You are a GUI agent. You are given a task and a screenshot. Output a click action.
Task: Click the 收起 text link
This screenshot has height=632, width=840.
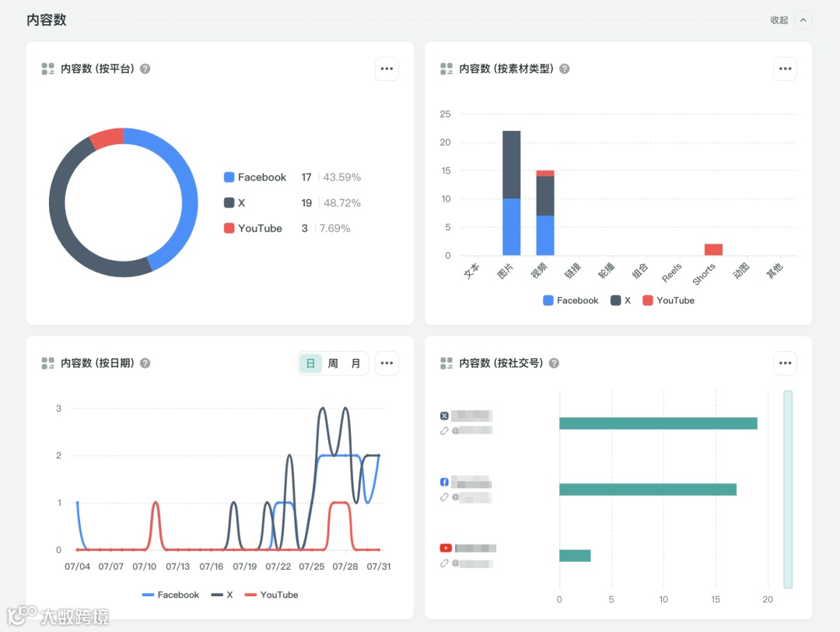click(779, 20)
